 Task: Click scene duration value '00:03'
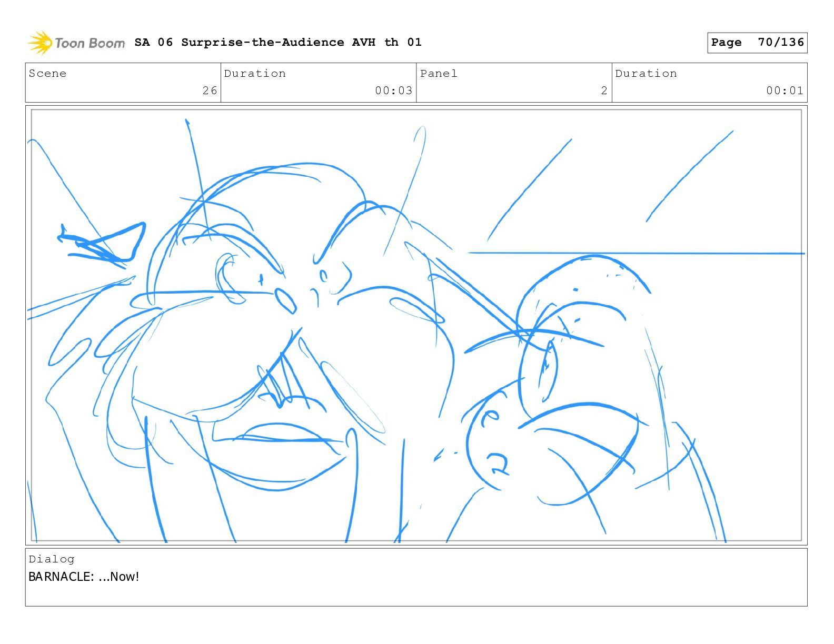(393, 90)
